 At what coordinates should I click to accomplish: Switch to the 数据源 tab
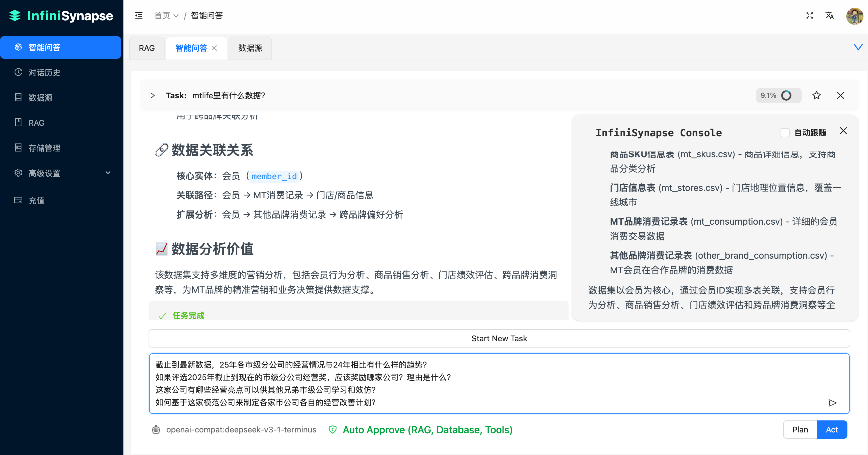(250, 48)
